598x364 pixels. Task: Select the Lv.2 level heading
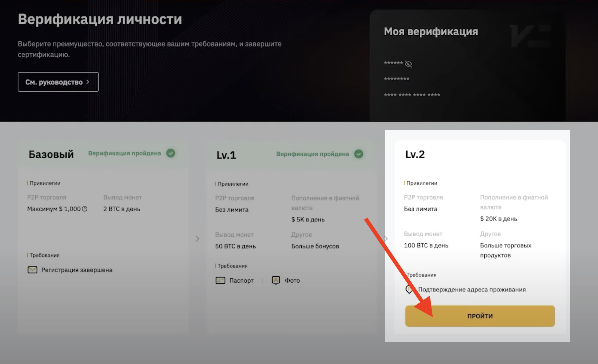(x=415, y=154)
